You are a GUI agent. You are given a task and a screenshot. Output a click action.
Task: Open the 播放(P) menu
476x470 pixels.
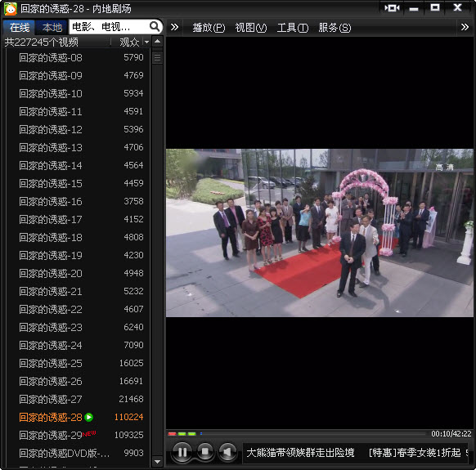point(209,28)
